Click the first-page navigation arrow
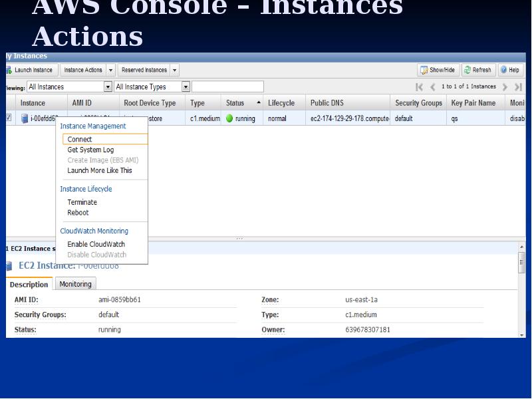 [x=418, y=86]
